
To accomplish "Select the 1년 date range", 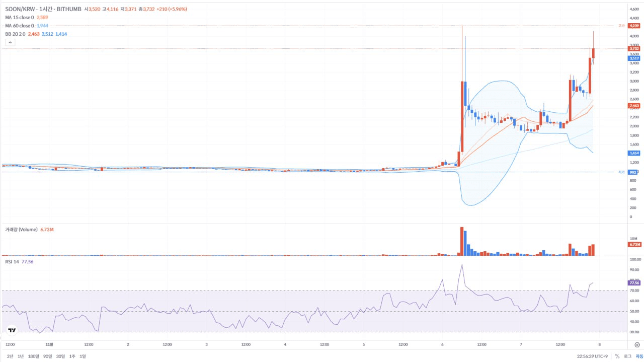I will point(21,356).
